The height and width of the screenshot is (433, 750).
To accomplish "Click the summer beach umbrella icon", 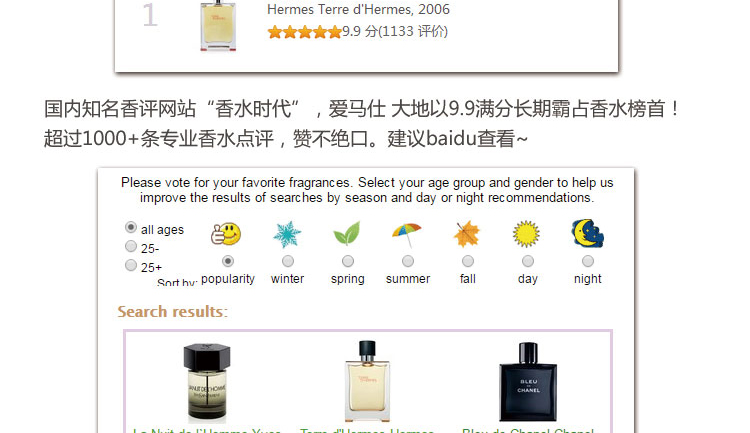I will [407, 235].
